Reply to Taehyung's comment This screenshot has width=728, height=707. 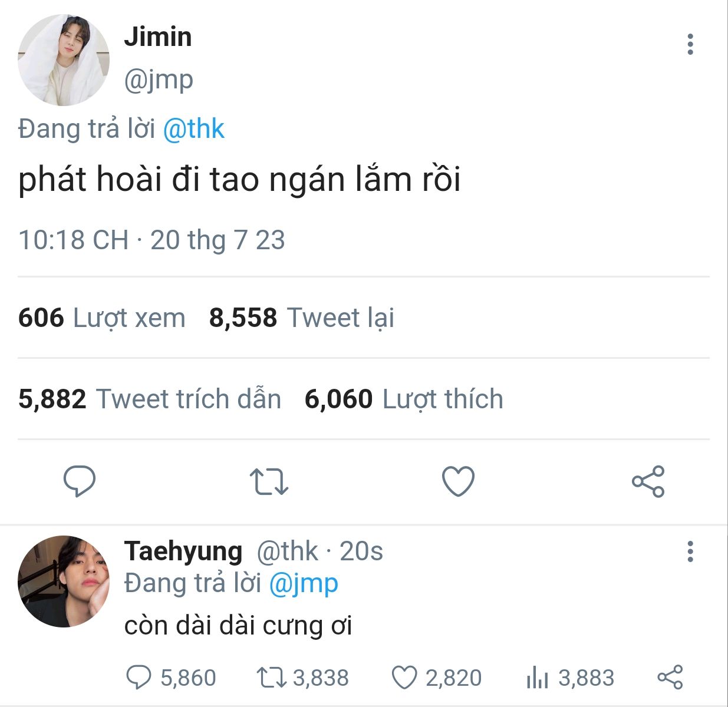[139, 678]
